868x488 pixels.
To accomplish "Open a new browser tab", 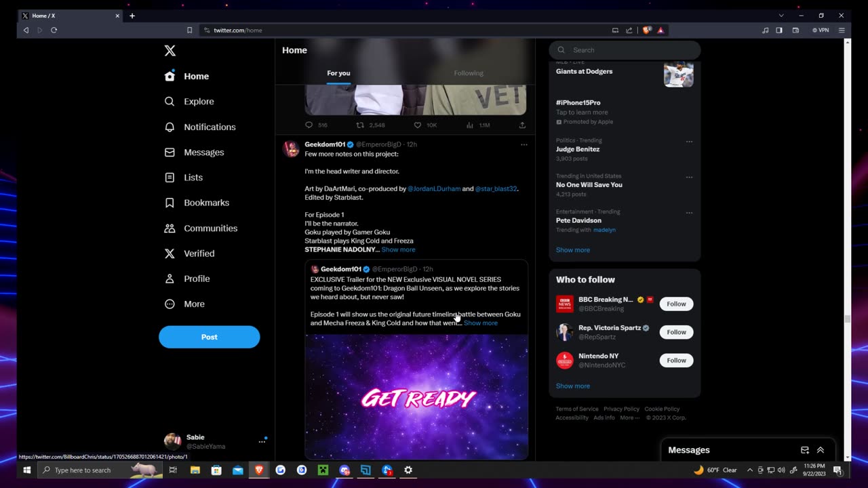I will pos(132,16).
